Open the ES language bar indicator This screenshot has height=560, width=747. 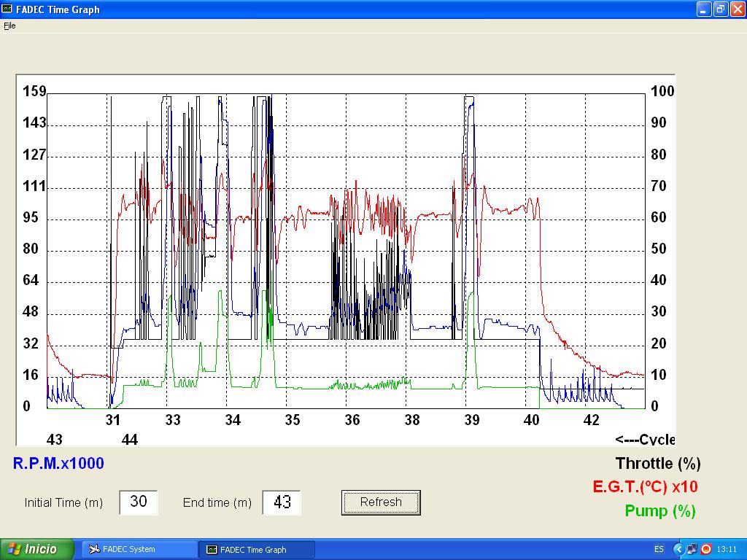coord(659,549)
